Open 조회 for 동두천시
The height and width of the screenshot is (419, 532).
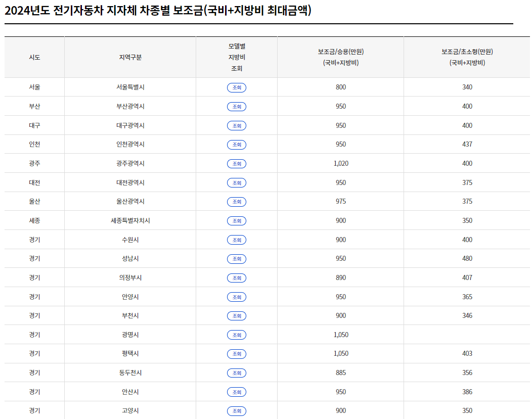click(x=236, y=373)
